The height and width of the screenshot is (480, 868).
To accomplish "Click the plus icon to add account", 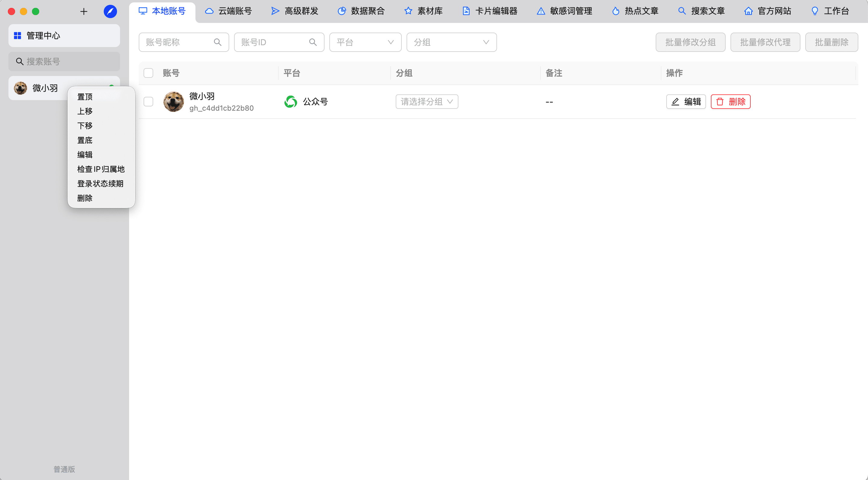I will (x=84, y=11).
